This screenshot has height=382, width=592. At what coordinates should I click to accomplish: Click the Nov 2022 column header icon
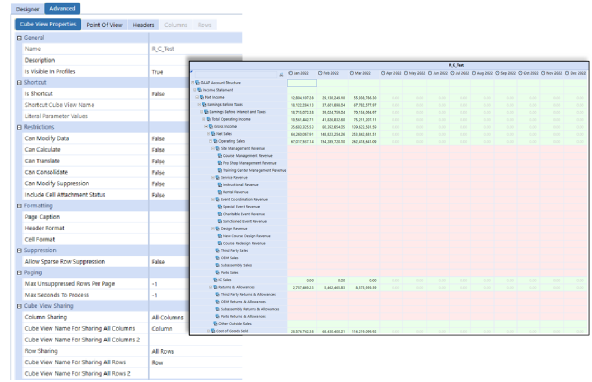(543, 73)
